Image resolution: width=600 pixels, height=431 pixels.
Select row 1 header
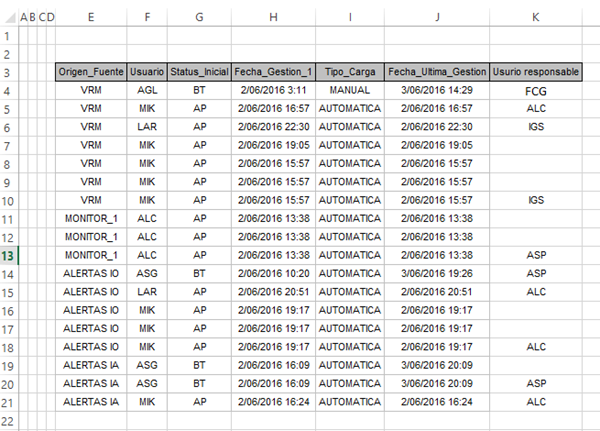[x=8, y=36]
